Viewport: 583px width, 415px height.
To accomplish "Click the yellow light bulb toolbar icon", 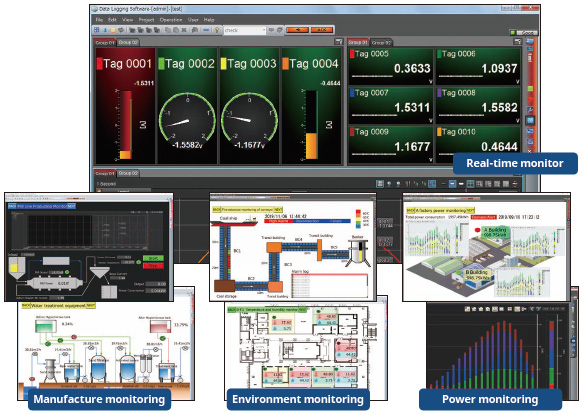I will coord(217,30).
